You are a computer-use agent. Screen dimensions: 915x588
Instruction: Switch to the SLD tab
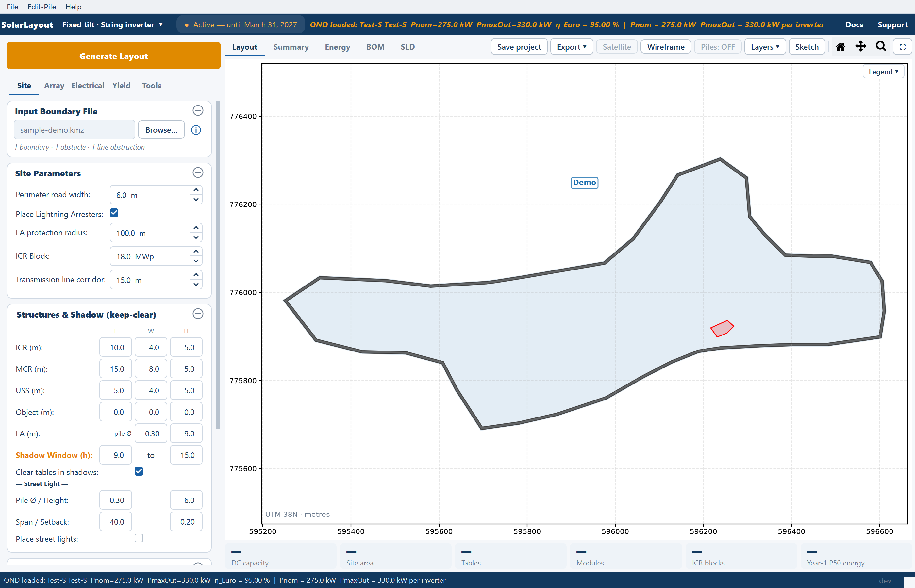[x=408, y=47]
